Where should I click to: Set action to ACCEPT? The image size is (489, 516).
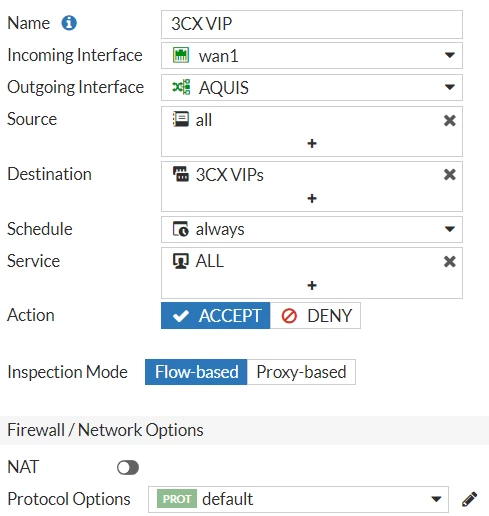[216, 315]
